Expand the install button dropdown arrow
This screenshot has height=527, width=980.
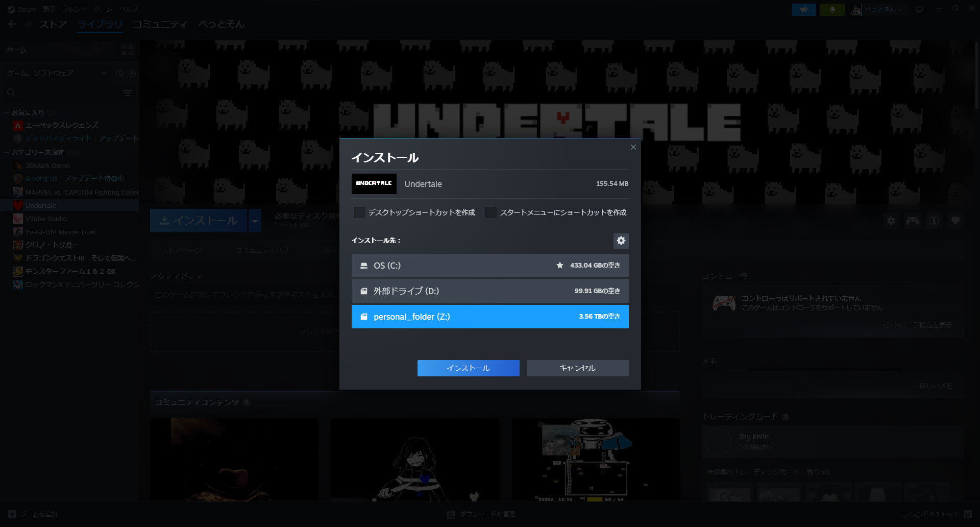[x=255, y=221]
